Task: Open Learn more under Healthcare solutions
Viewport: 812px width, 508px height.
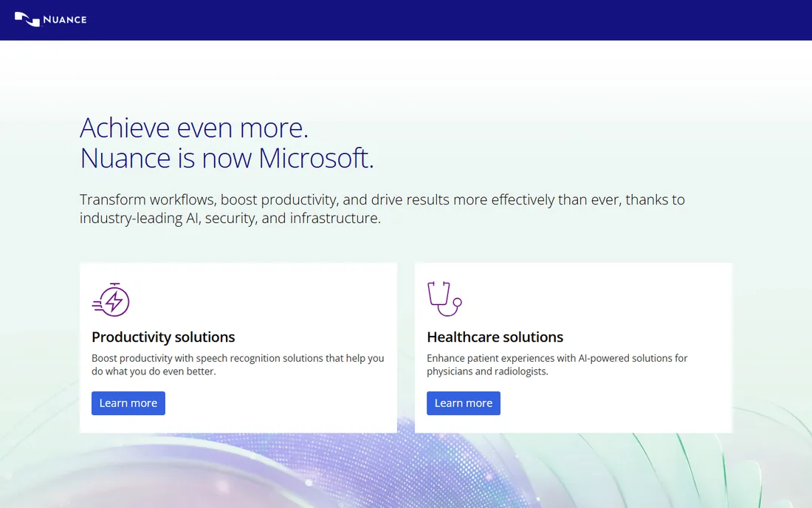Action: (464, 403)
